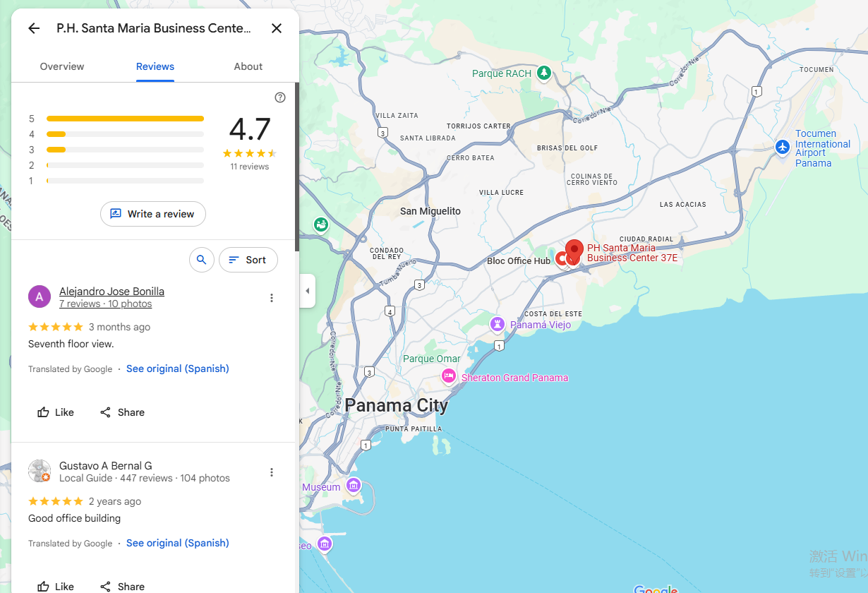This screenshot has height=593, width=868.
Task: Share the "Seventh floor view" review
Action: (x=122, y=412)
